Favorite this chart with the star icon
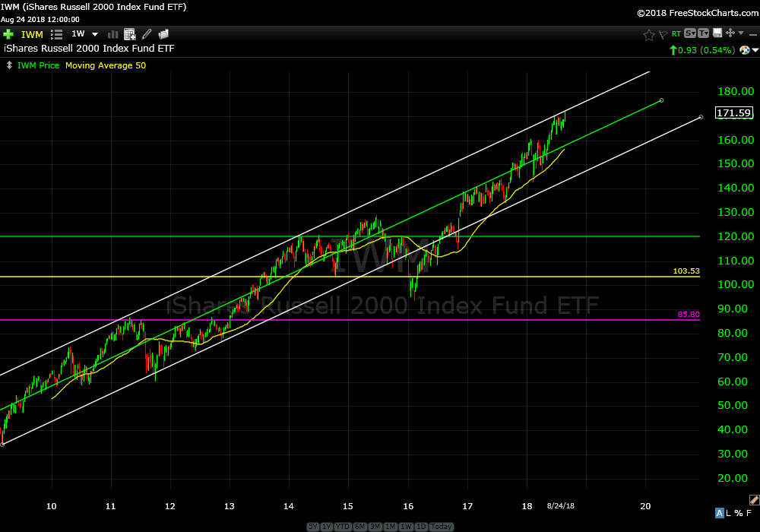This screenshot has height=532, width=760. pyautogui.click(x=648, y=34)
